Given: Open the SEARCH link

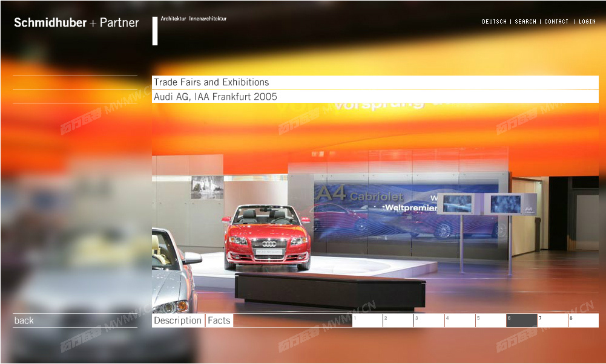Looking at the screenshot, I should pos(525,22).
